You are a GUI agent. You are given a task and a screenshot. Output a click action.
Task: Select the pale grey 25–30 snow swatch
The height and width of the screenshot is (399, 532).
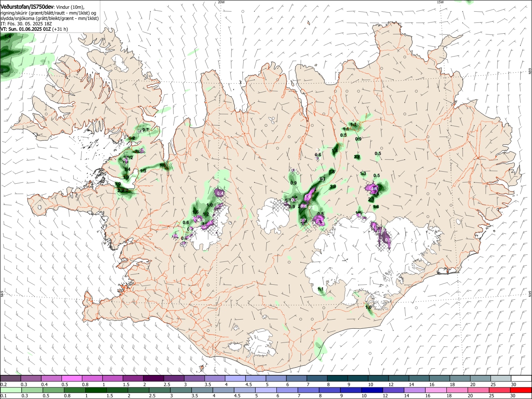[x=500, y=379]
